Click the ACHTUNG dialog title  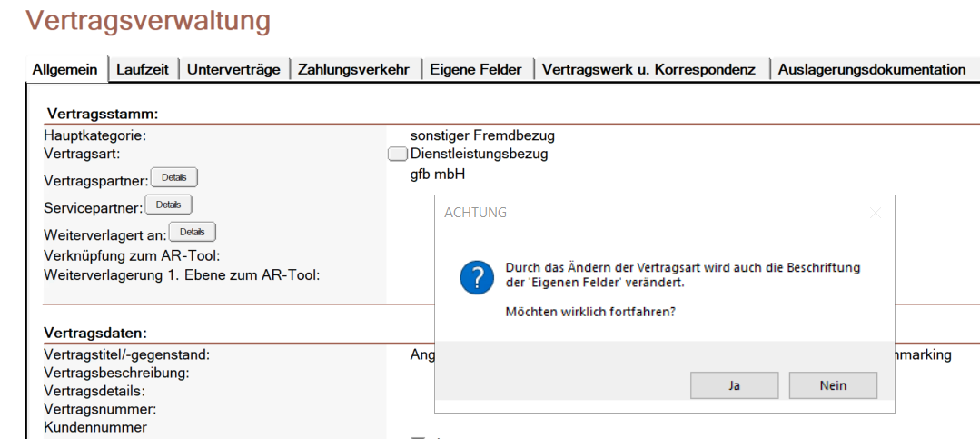476,213
